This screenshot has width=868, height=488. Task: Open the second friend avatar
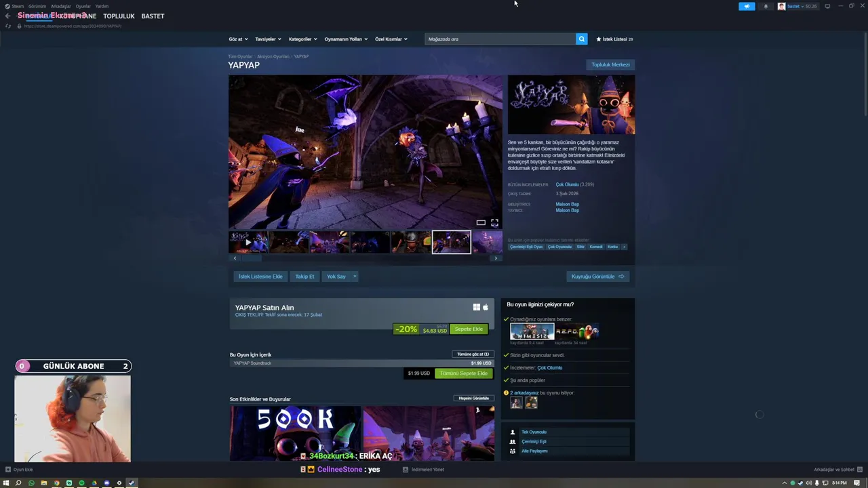click(x=531, y=403)
